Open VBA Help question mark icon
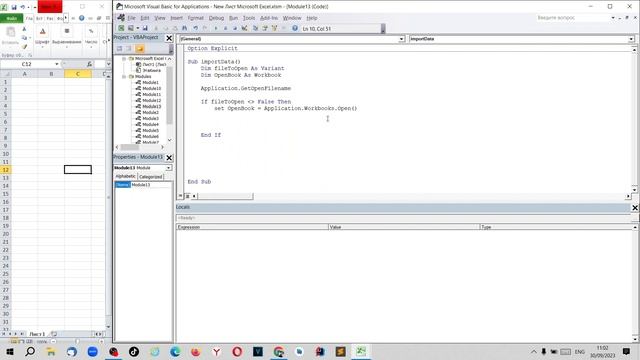640x360 pixels. (295, 28)
